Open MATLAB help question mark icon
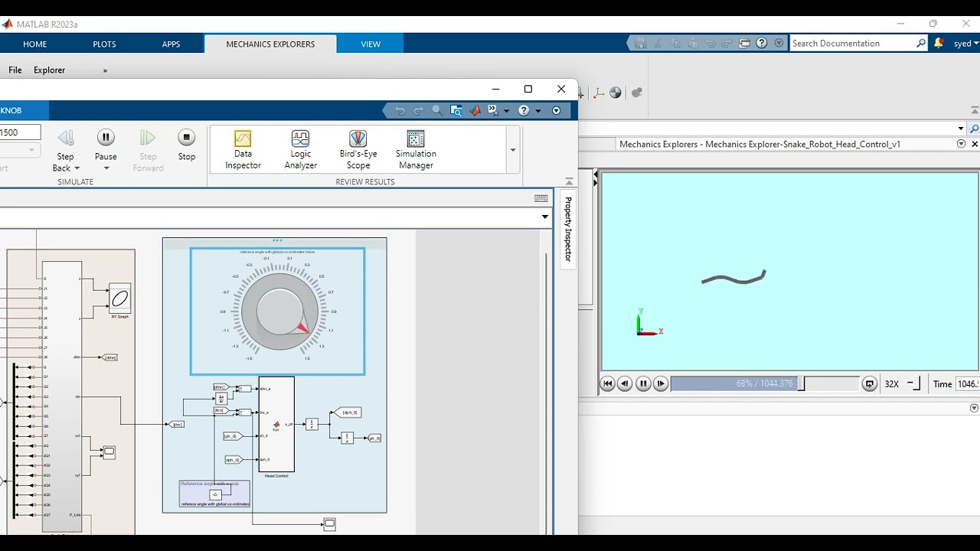Image resolution: width=980 pixels, height=551 pixels. 762,44
